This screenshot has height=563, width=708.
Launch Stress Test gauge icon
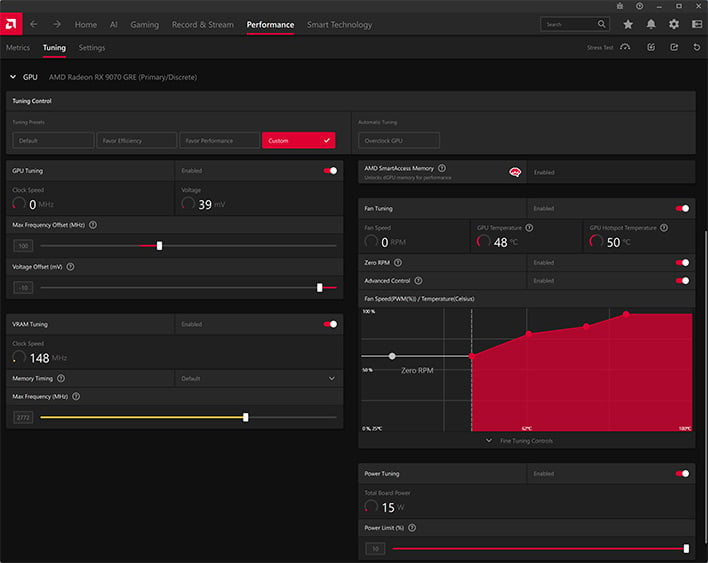point(625,47)
